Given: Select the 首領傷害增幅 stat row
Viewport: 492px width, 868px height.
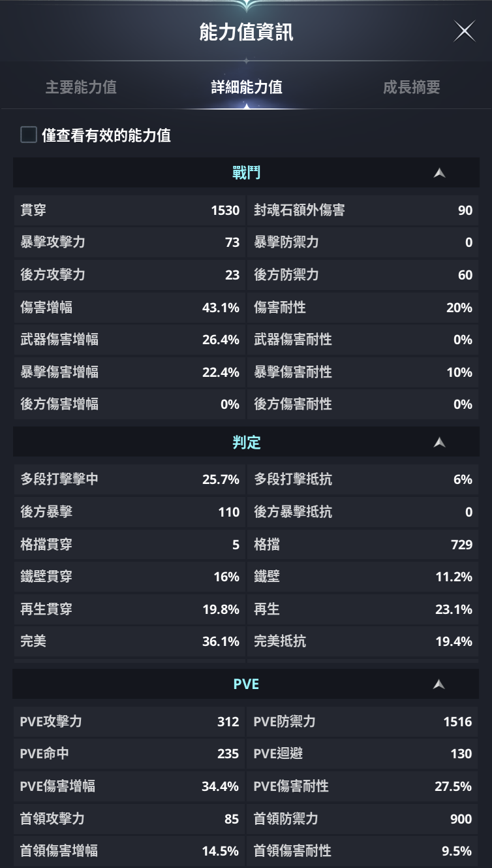Looking at the screenshot, I should (x=129, y=851).
